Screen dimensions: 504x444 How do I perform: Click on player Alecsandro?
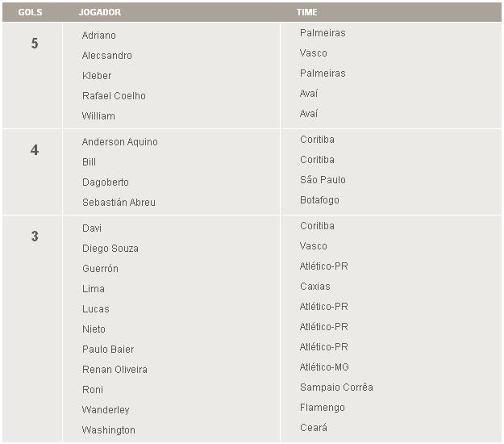click(106, 56)
